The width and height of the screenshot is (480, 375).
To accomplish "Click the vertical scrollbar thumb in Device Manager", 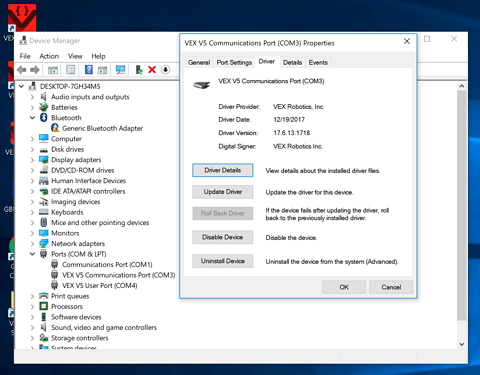I will [462, 205].
